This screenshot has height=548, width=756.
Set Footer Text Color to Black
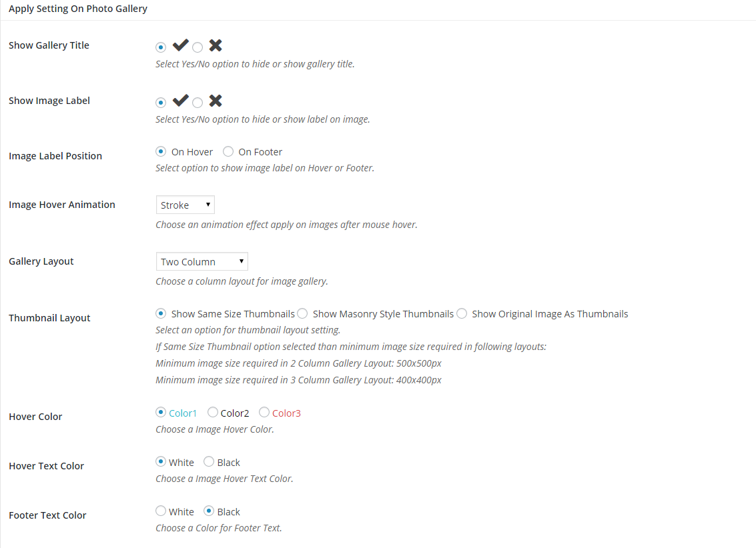tap(209, 511)
